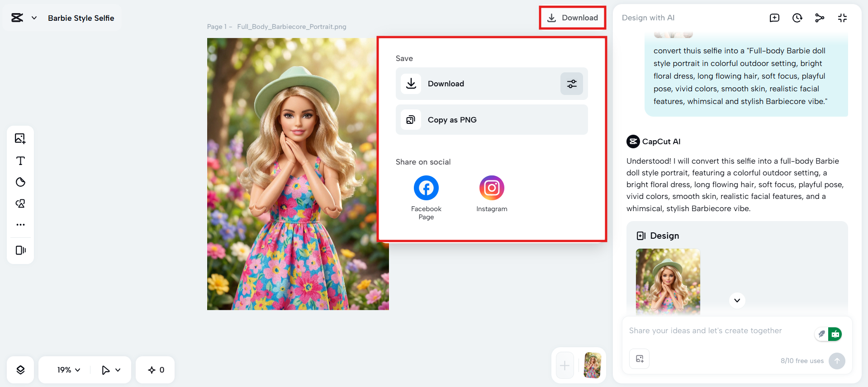Click the top Download button
Viewport: 868px width, 387px height.
572,18
